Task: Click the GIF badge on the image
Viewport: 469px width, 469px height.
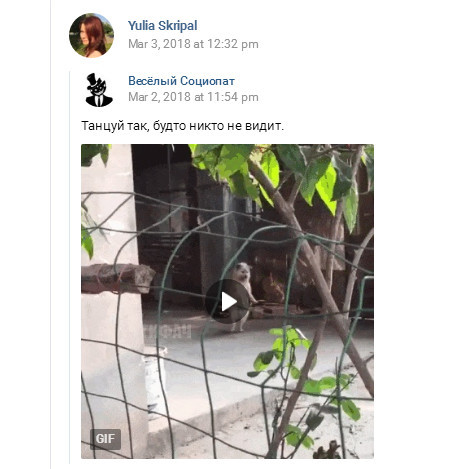Action: point(105,439)
